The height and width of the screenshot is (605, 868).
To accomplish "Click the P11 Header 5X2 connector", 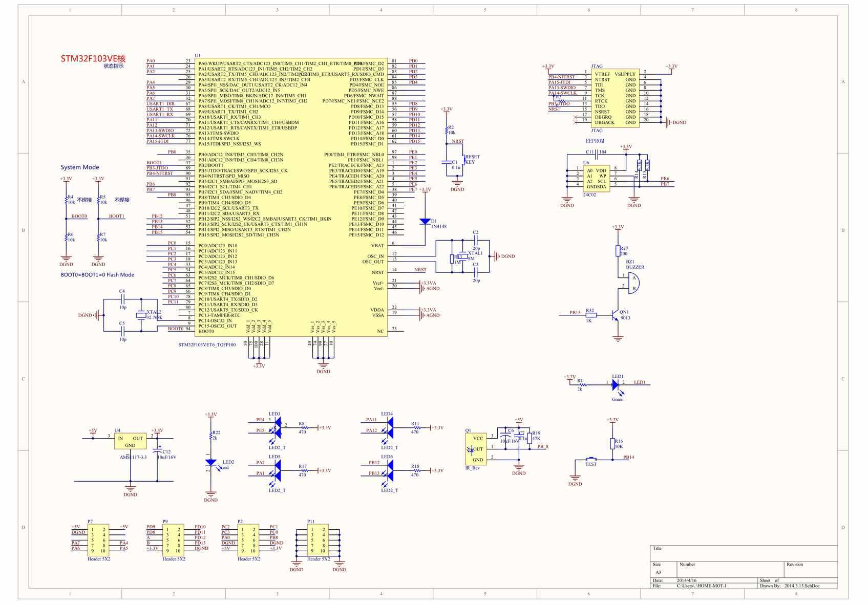I will pyautogui.click(x=317, y=541).
